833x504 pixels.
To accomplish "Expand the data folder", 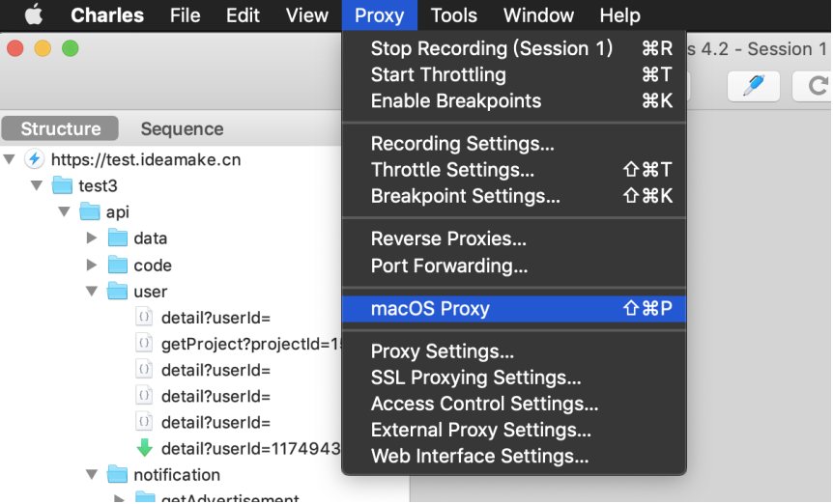I will pyautogui.click(x=92, y=238).
